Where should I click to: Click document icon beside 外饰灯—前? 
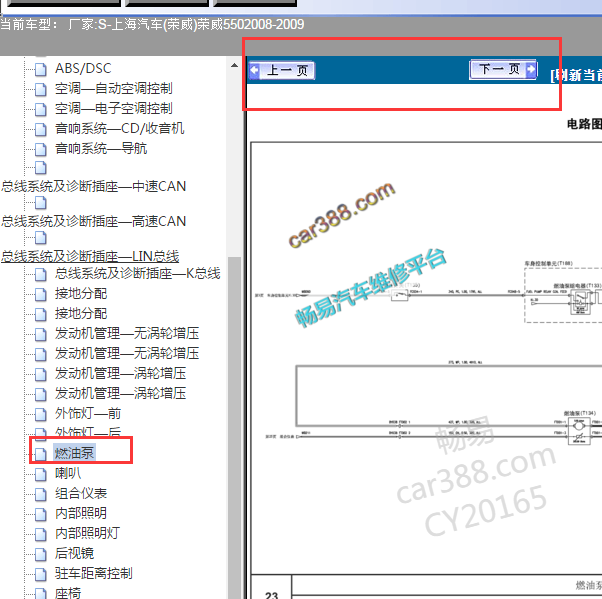(x=40, y=414)
